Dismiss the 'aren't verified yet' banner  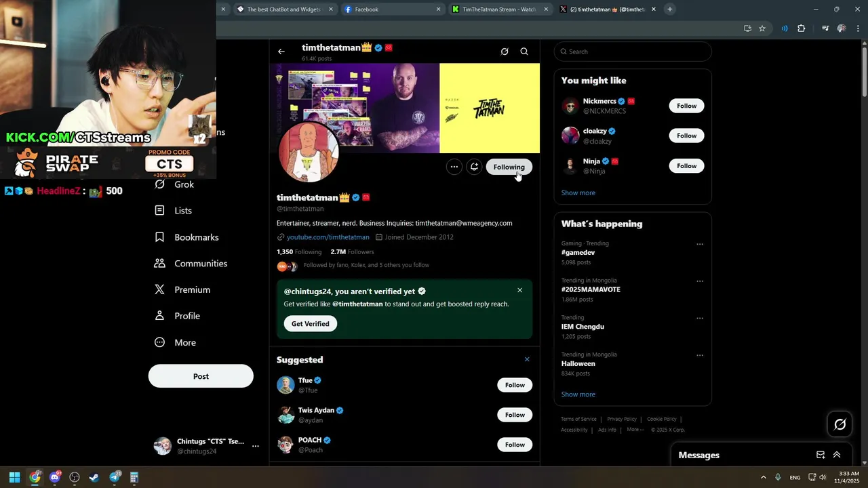point(520,290)
